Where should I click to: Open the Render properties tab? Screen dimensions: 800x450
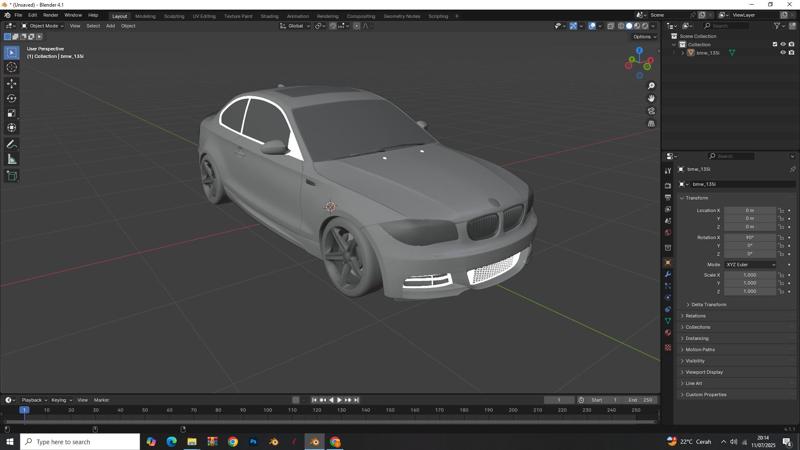tap(668, 186)
